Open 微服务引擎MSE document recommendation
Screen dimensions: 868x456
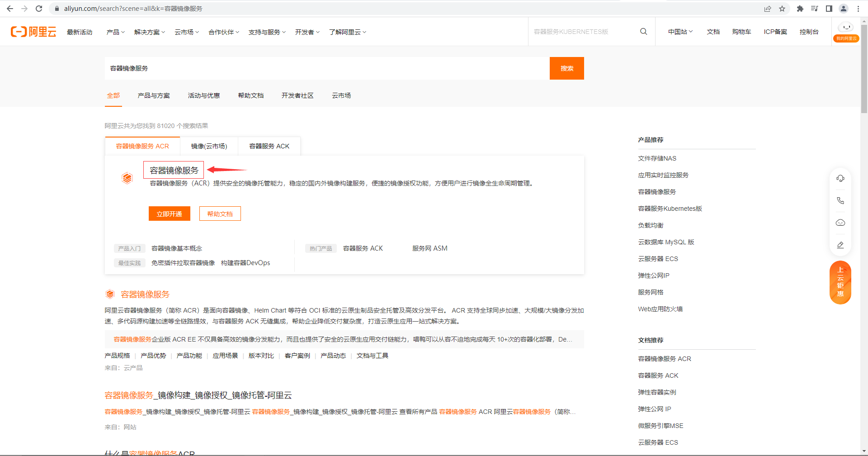660,426
